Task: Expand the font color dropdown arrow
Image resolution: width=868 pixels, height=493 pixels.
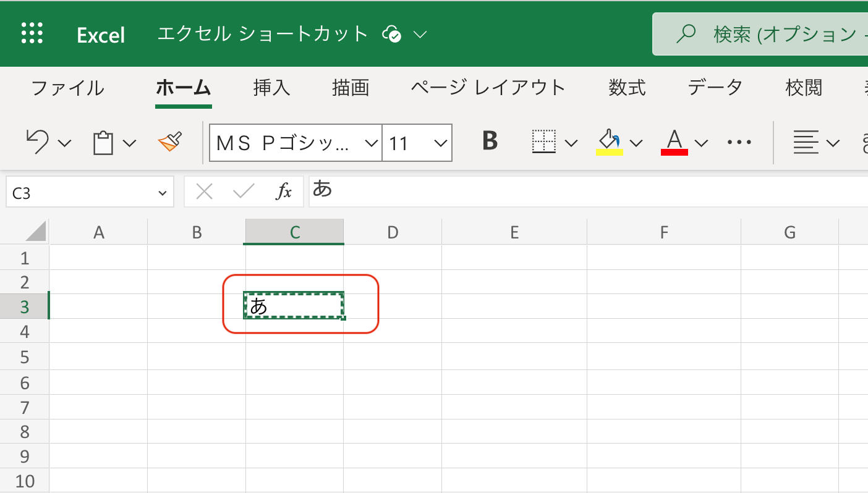Action: pos(701,143)
